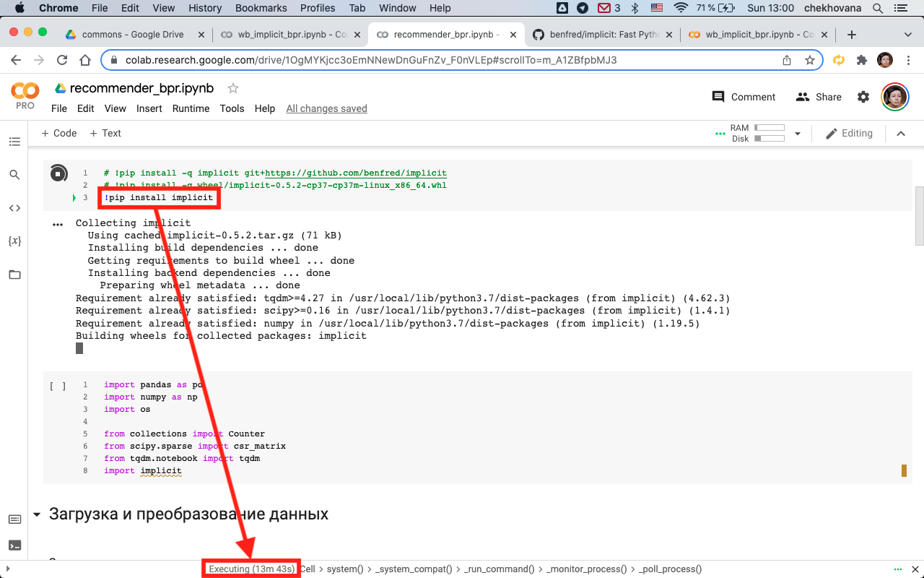Screen dimensions: 924x578
Task: Open Variables inspector {x} icon
Action: coord(14,241)
